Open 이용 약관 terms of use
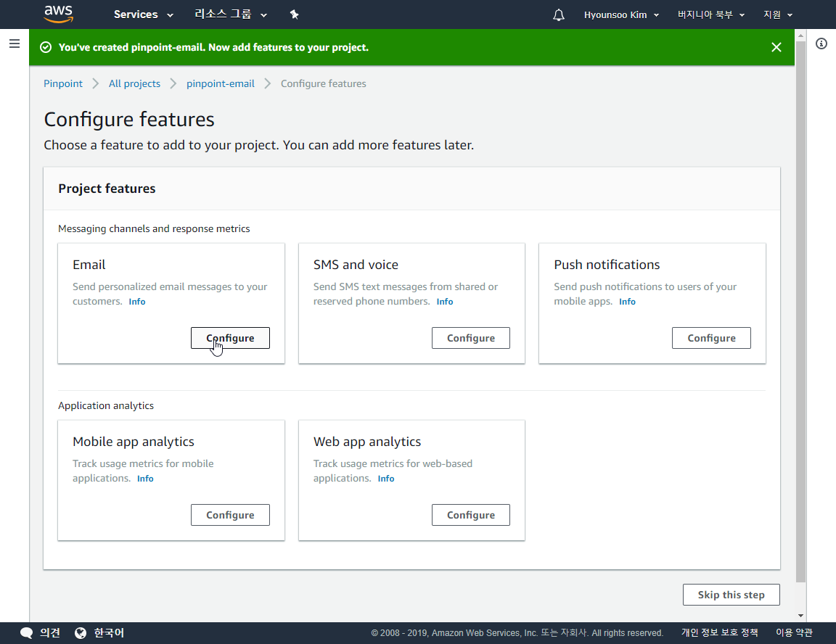 click(794, 633)
